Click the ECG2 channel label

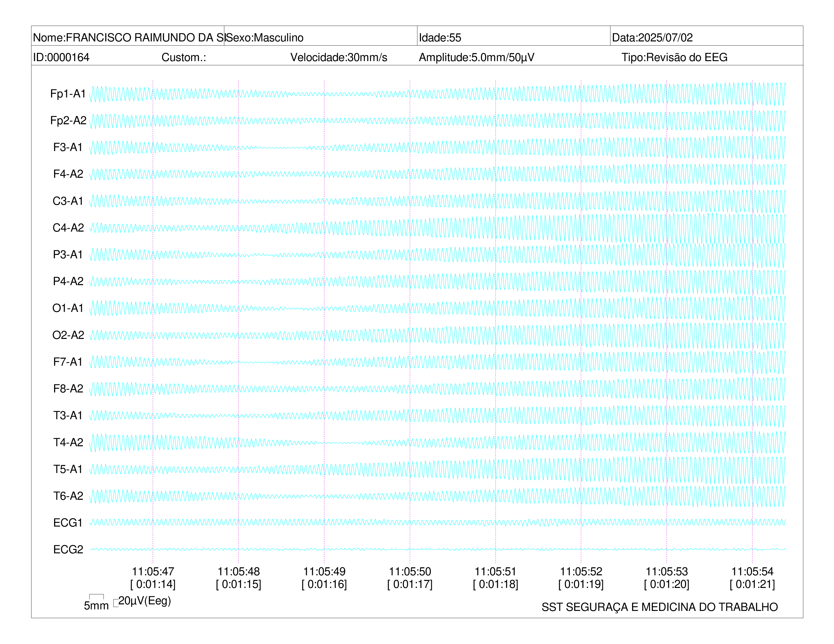[x=68, y=549]
